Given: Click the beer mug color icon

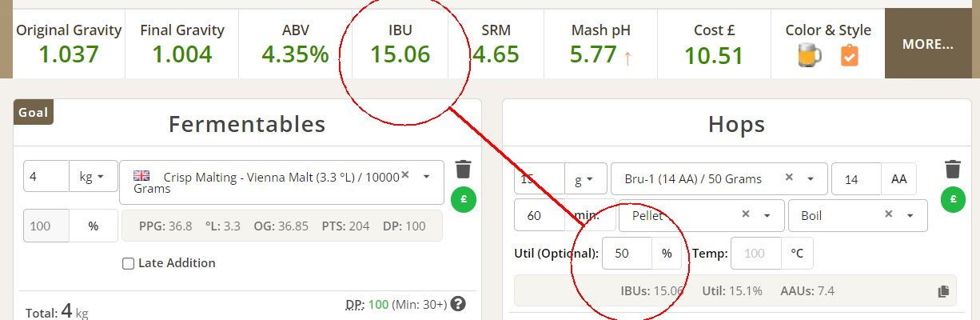Looking at the screenshot, I should click(811, 56).
